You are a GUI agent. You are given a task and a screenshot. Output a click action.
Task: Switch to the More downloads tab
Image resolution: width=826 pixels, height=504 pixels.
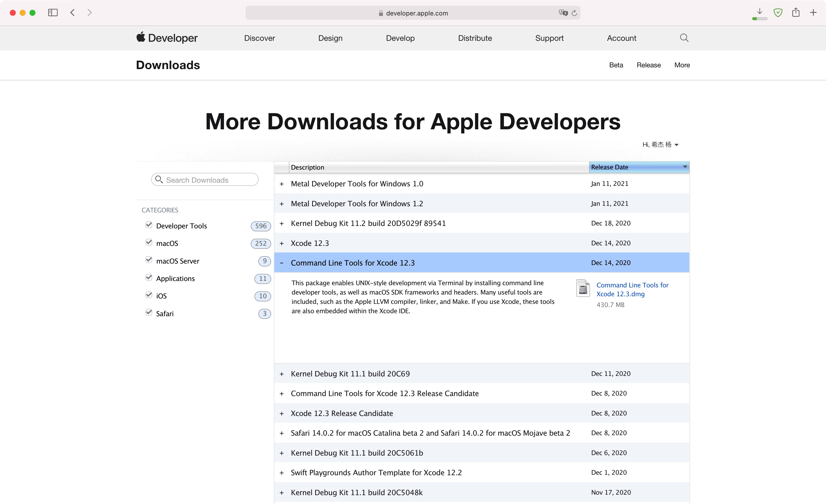[x=682, y=65]
